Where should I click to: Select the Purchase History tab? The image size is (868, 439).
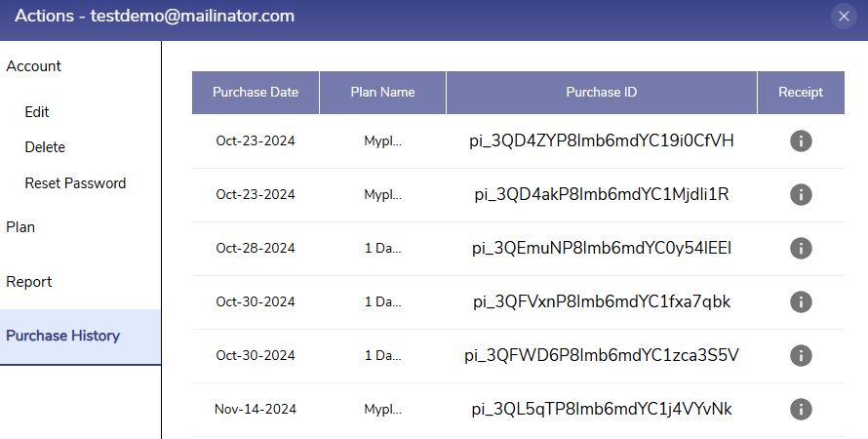click(63, 337)
